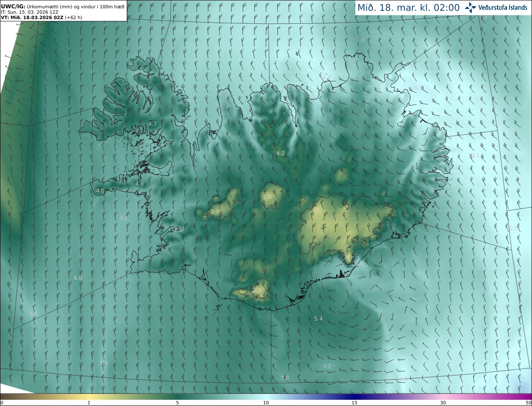Click the 5.4 value on the map
The height and width of the screenshot is (406, 532).
(x=318, y=318)
